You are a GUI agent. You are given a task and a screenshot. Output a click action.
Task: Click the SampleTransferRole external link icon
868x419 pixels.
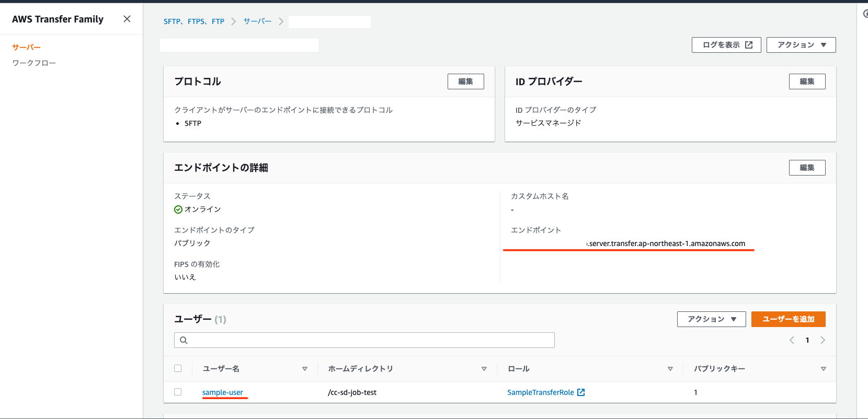click(x=581, y=392)
